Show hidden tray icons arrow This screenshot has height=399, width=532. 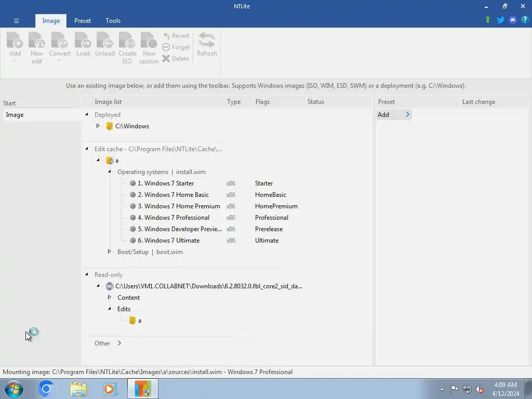pos(442,389)
